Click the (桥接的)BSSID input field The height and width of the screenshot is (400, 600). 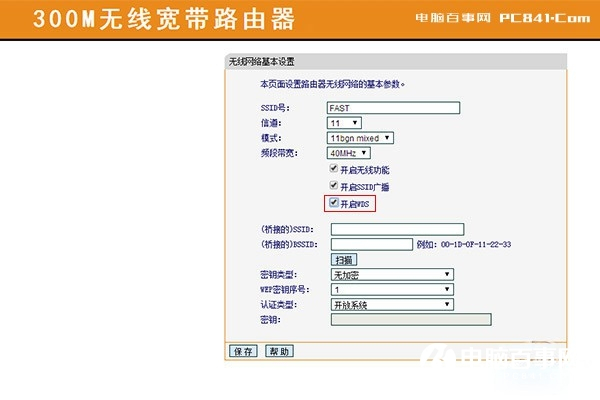tap(372, 244)
